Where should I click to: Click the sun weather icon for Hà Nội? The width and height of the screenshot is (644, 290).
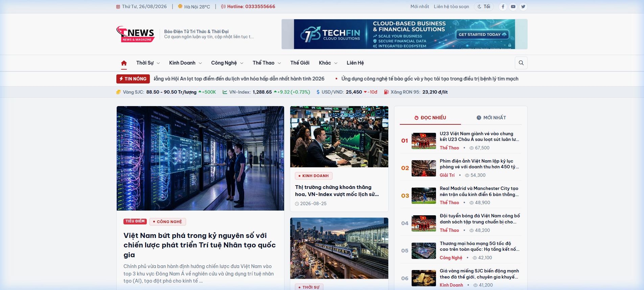pyautogui.click(x=180, y=6)
